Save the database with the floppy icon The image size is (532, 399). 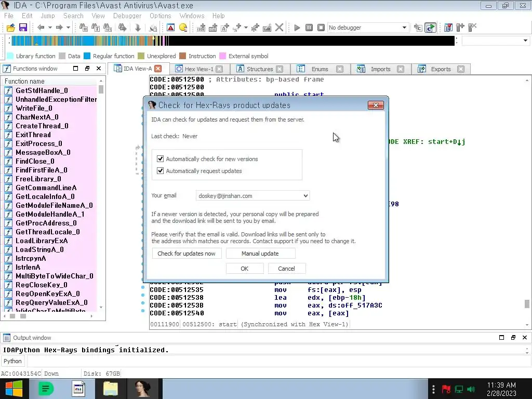click(x=23, y=28)
